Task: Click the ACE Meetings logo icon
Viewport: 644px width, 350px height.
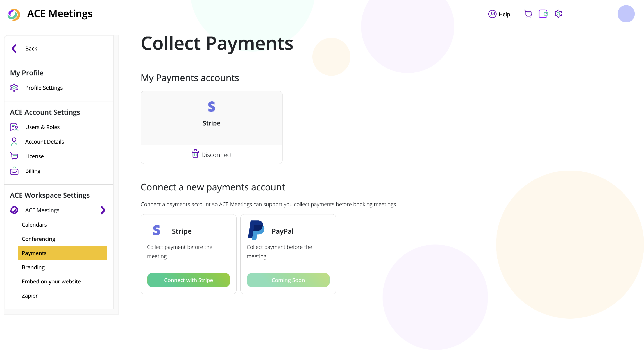Action: point(14,14)
